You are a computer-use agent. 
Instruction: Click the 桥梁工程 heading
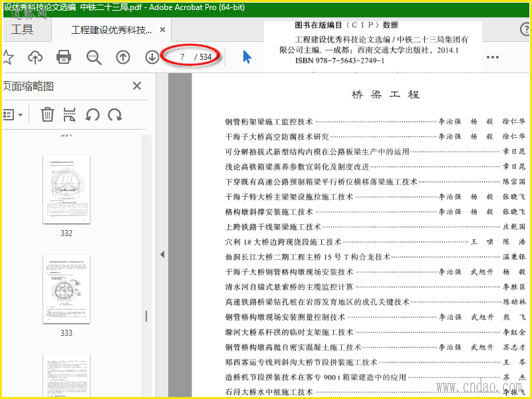[x=386, y=94]
